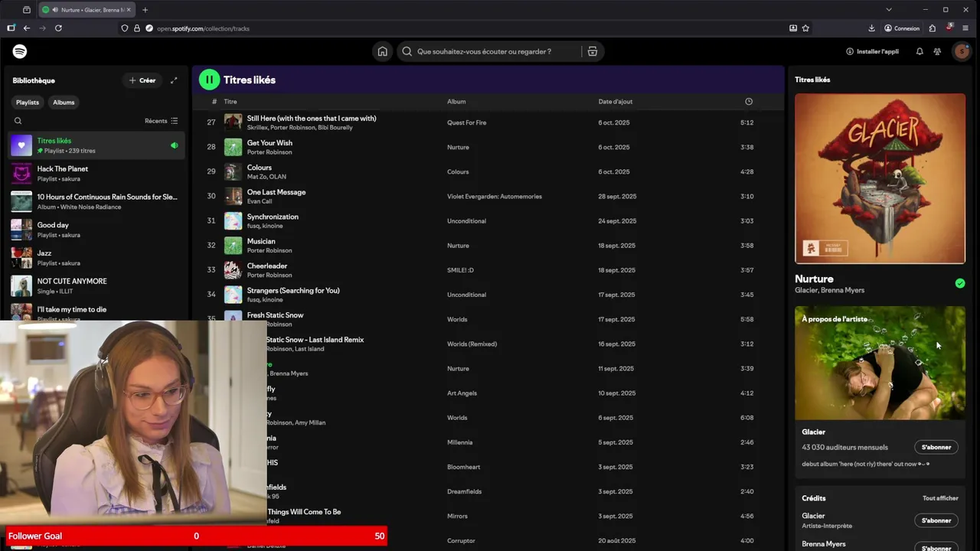The height and width of the screenshot is (551, 980).
Task: Open the Récents sort dropdown
Action: [x=161, y=121]
